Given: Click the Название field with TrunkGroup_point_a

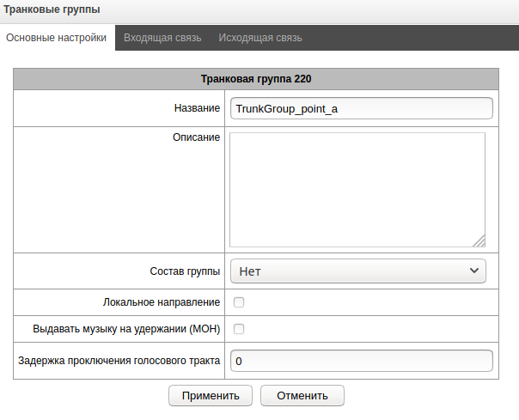Looking at the screenshot, I should click(x=360, y=109).
